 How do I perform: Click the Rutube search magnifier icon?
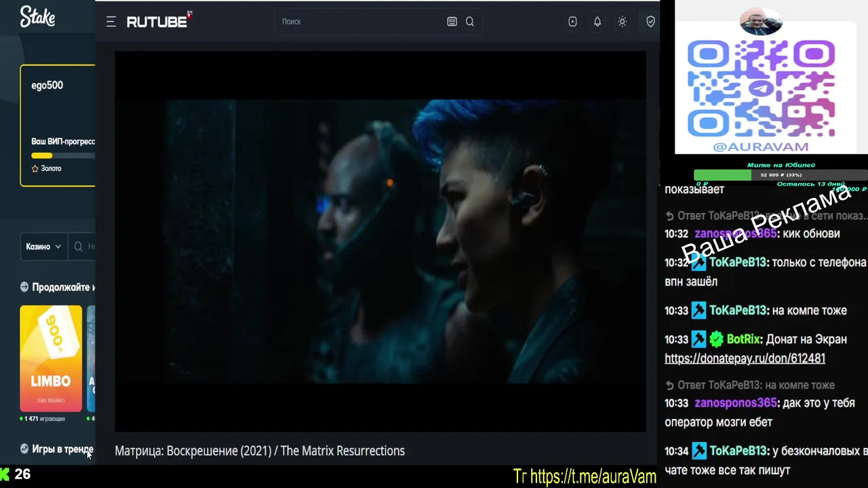coord(470,22)
